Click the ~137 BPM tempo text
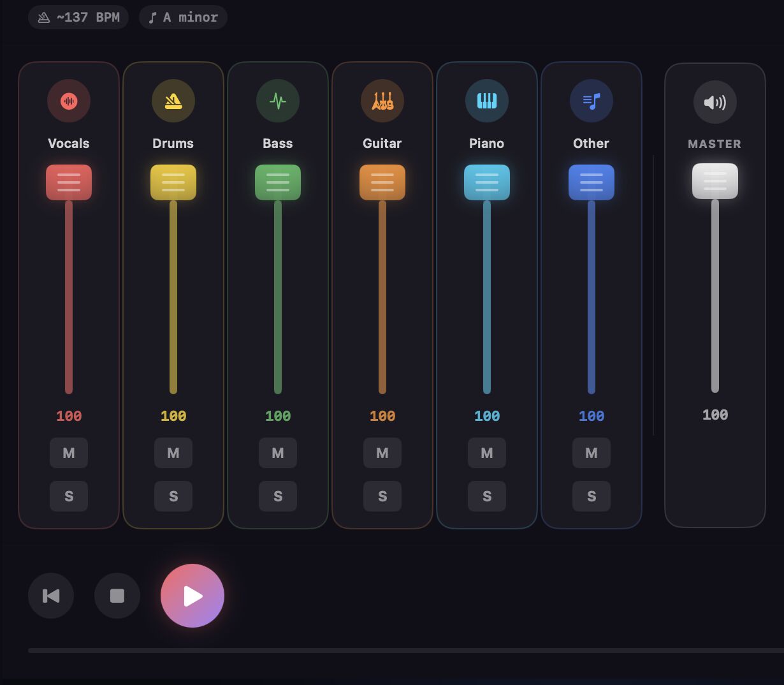Image resolution: width=784 pixels, height=685 pixels. pyautogui.click(x=88, y=17)
